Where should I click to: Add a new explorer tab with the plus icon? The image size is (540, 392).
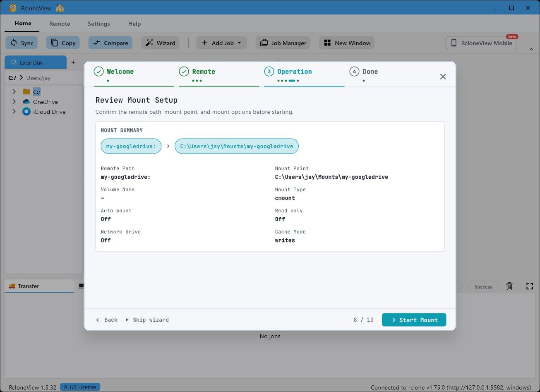[73, 63]
